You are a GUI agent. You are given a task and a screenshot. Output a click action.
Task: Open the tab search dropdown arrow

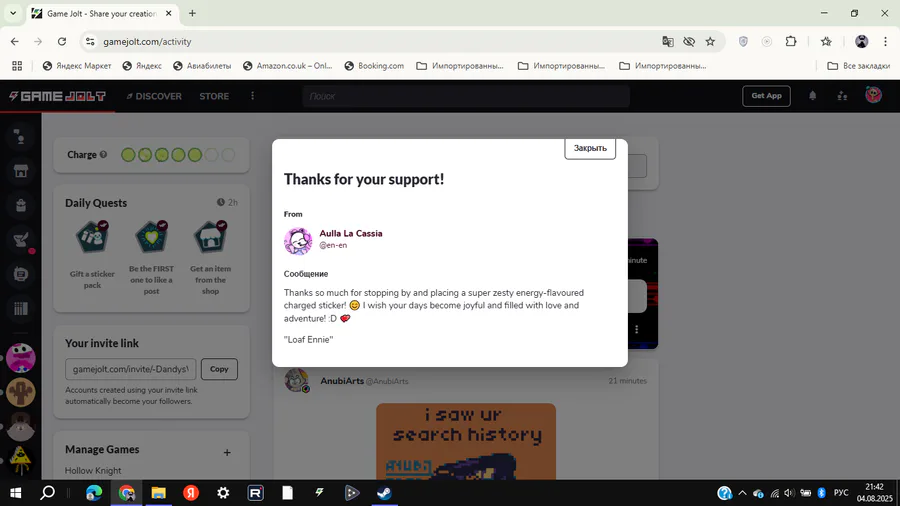tap(13, 13)
